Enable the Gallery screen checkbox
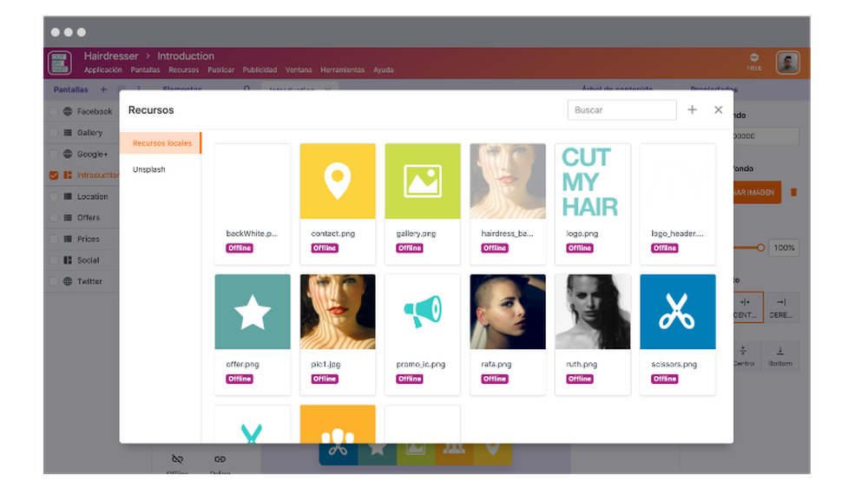This screenshot has height=502, width=868. click(53, 132)
